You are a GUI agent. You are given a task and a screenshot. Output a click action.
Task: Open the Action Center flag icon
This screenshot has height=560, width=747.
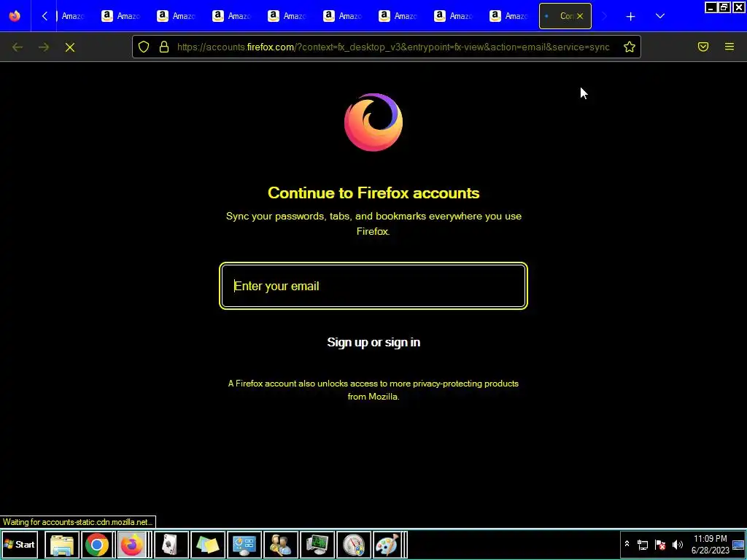660,545
